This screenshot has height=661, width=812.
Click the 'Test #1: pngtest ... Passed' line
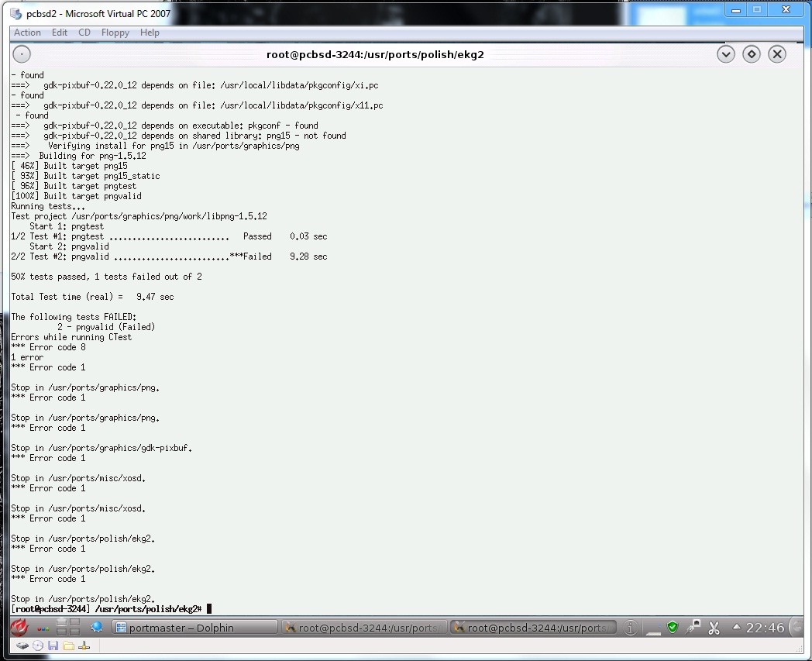click(170, 236)
